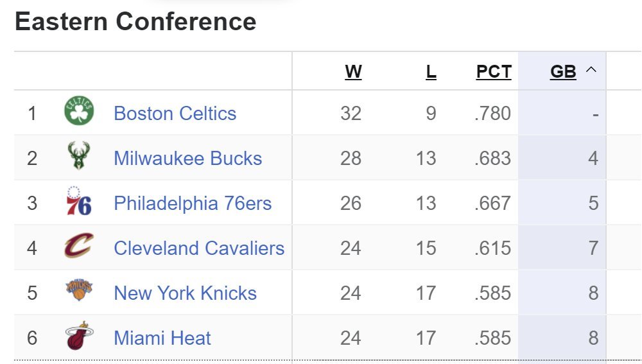Sort standings by L column

coord(431,72)
